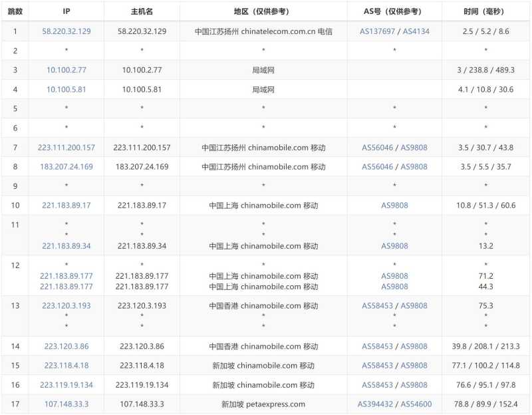Click 107.148.33.3 final hop IP link

[65, 404]
